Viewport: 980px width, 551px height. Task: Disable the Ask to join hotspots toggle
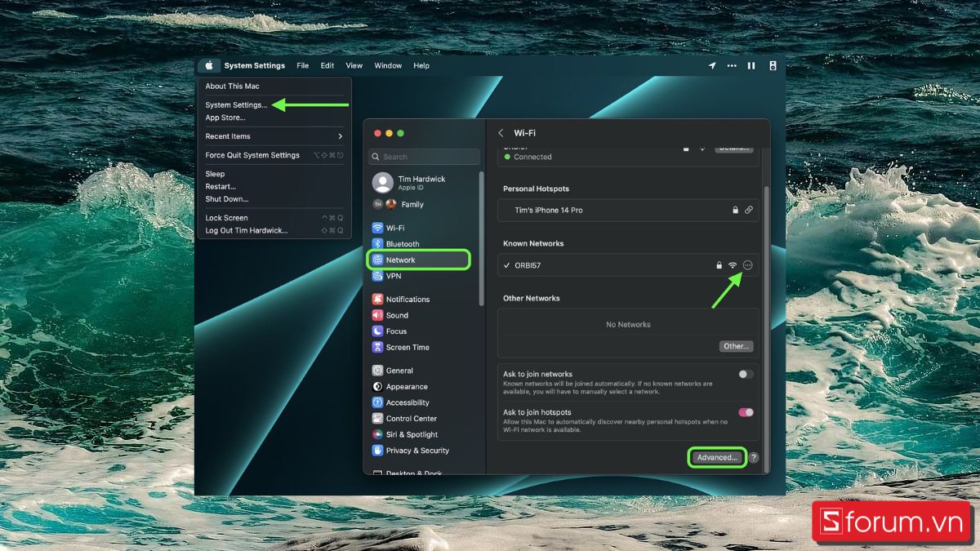744,412
